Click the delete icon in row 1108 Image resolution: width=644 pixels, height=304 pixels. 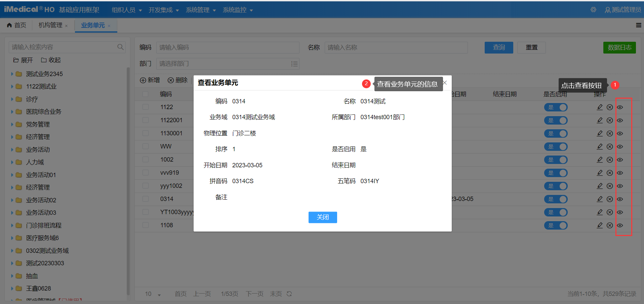point(610,225)
